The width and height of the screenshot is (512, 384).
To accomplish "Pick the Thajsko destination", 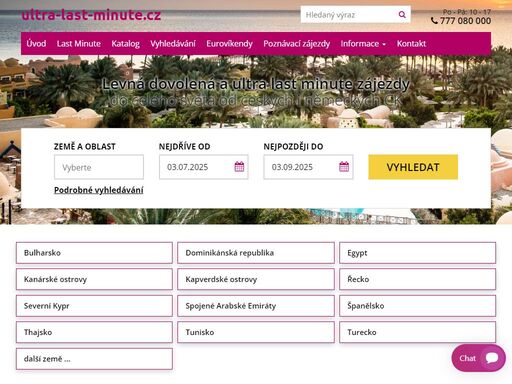I will [94, 332].
